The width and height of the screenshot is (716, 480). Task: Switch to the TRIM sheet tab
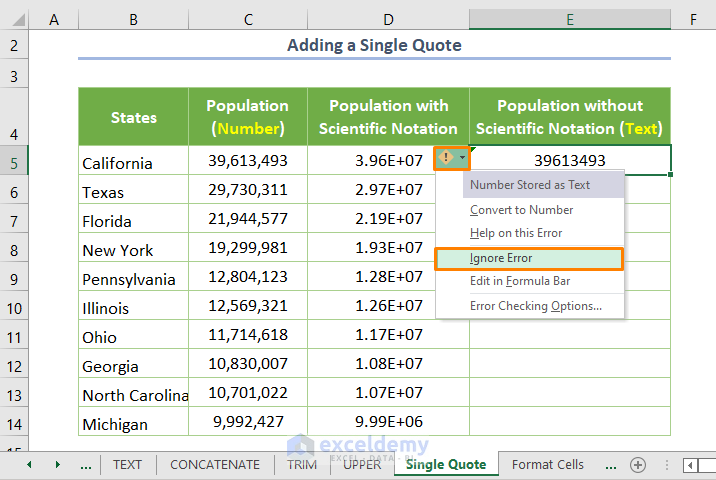click(x=301, y=464)
